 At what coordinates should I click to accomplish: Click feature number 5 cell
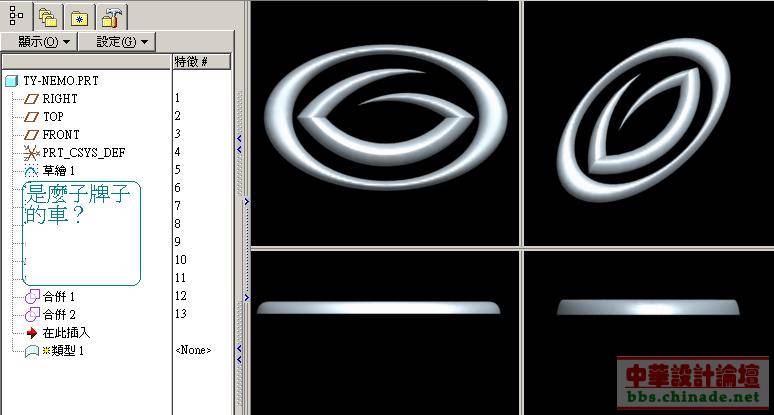[178, 170]
